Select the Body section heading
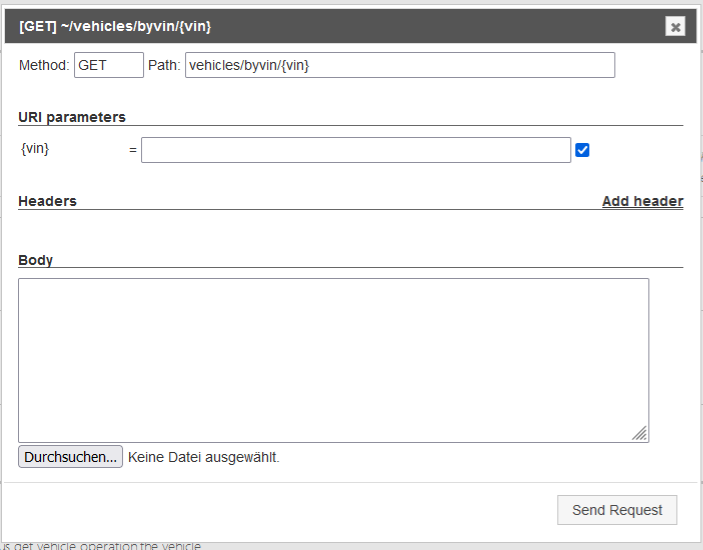 [x=36, y=260]
